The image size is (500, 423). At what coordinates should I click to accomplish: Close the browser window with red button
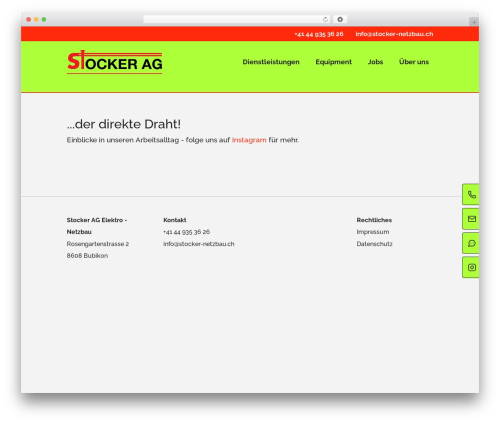pos(29,20)
